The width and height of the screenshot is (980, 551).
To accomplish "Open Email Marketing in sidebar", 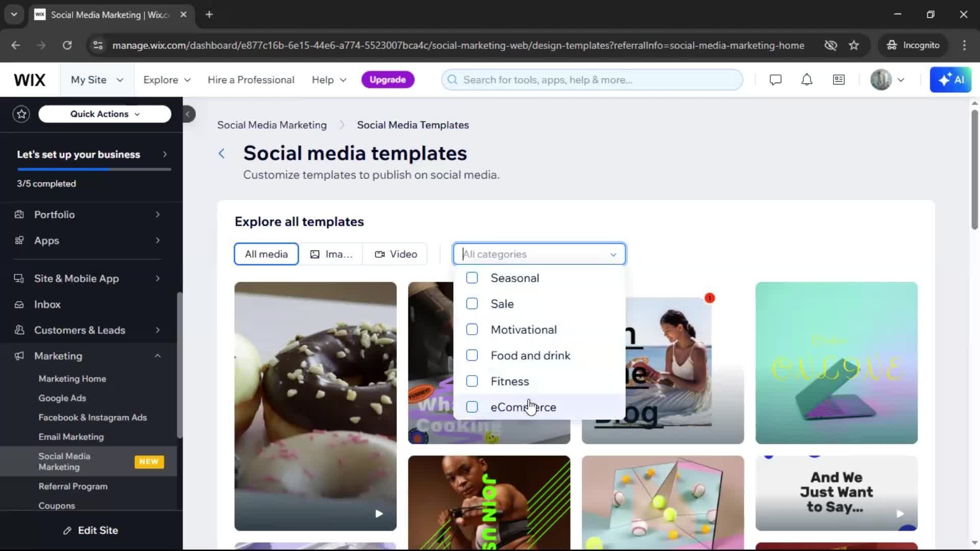I will [71, 437].
